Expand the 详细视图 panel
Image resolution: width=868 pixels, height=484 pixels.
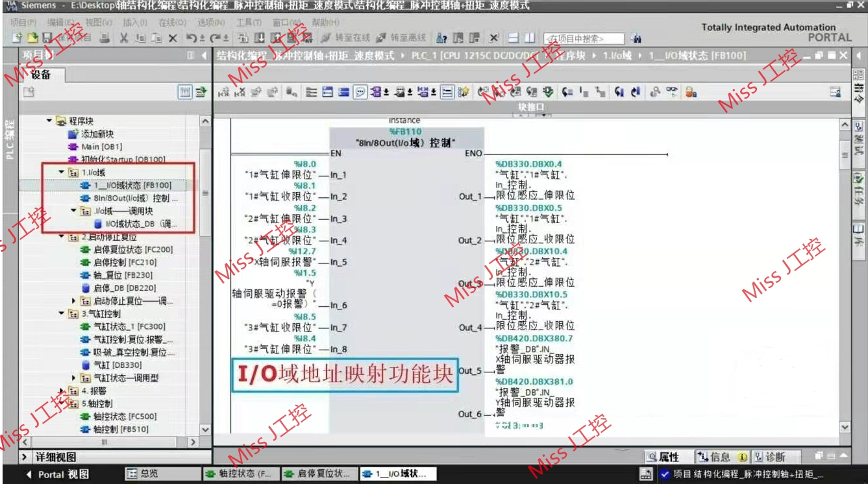pyautogui.click(x=23, y=457)
